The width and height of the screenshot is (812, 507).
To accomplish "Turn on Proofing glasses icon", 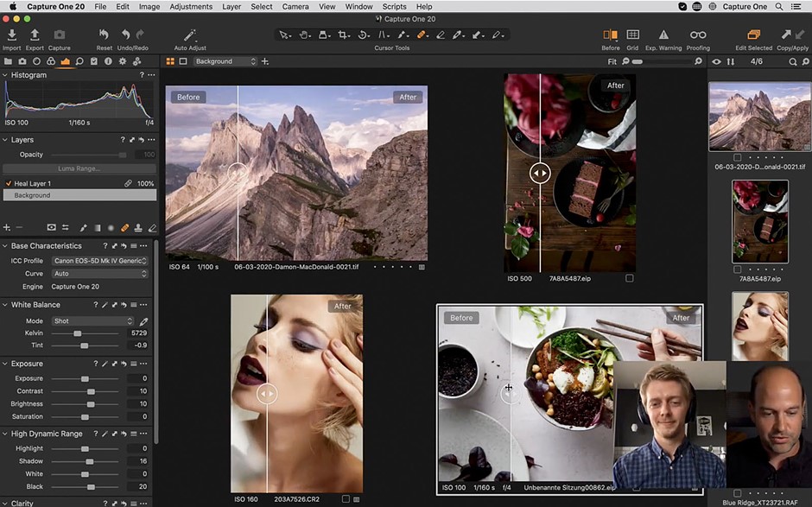I will click(697, 35).
